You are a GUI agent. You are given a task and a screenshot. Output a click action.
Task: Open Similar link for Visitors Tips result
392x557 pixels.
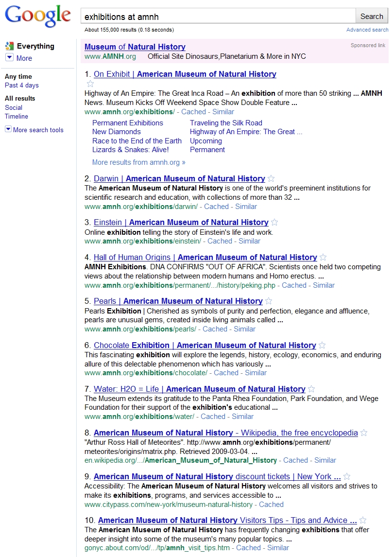pyautogui.click(x=278, y=548)
